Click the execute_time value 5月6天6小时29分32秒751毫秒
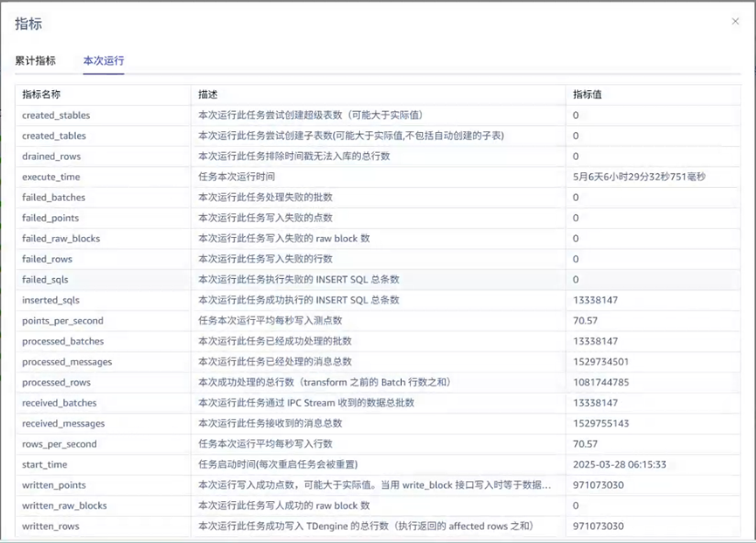 pyautogui.click(x=639, y=177)
